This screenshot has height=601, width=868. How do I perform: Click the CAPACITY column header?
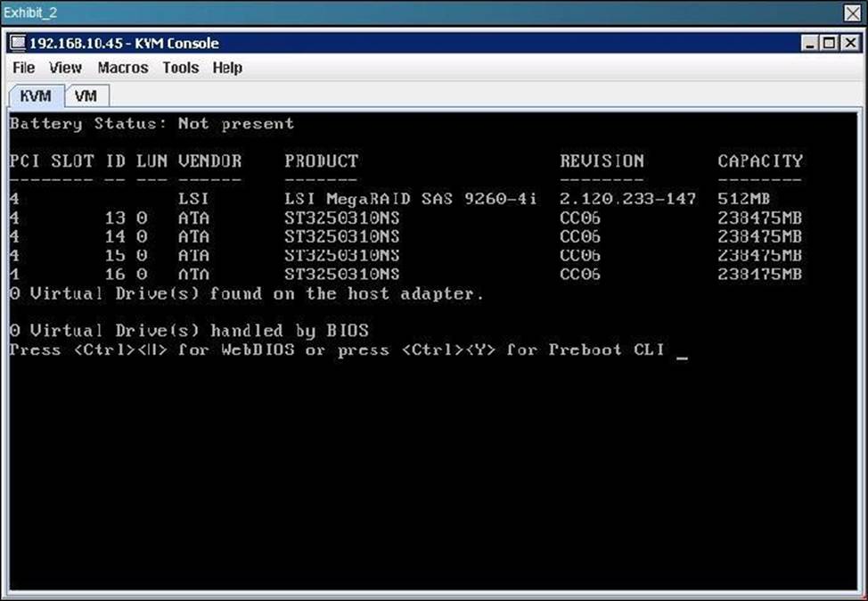[760, 161]
